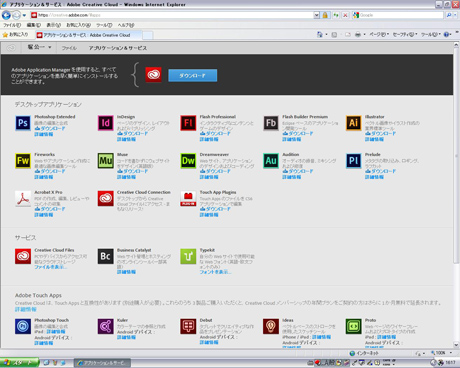Click the Flash Builder Fb icon

(271, 123)
